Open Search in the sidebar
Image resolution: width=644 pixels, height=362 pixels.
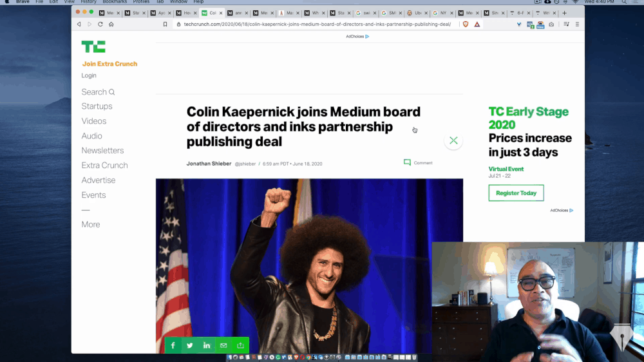coord(98,92)
